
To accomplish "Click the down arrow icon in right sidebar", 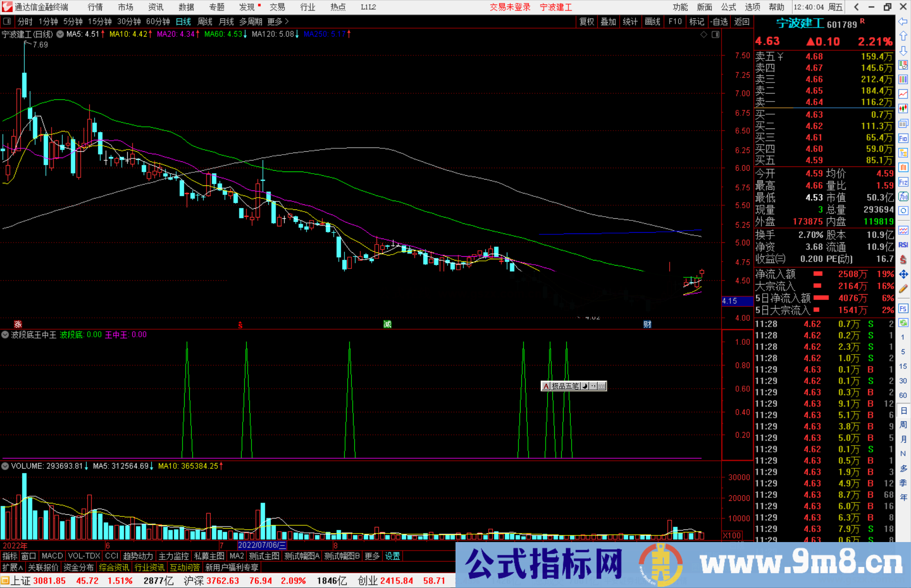I will click(903, 51).
